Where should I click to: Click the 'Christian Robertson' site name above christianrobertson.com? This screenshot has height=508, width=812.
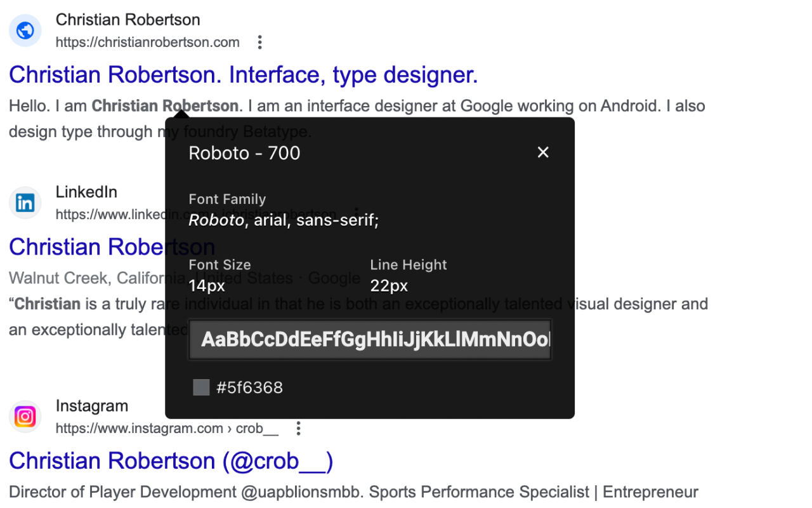[x=128, y=20]
